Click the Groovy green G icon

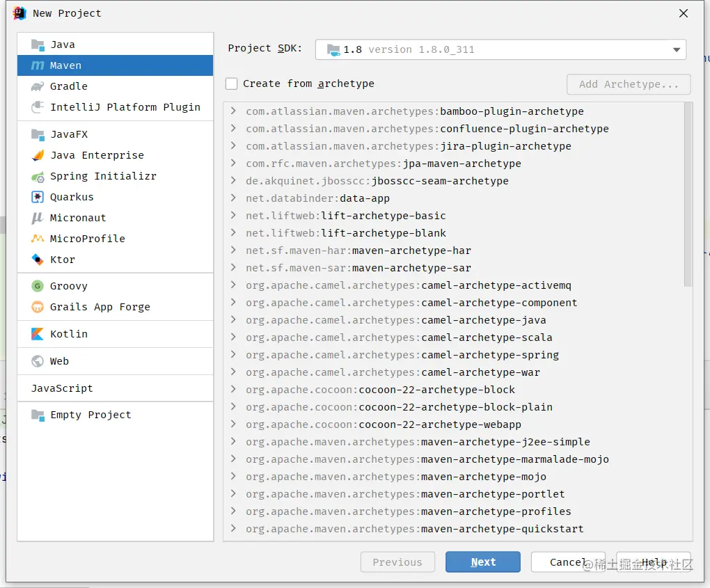click(x=38, y=286)
